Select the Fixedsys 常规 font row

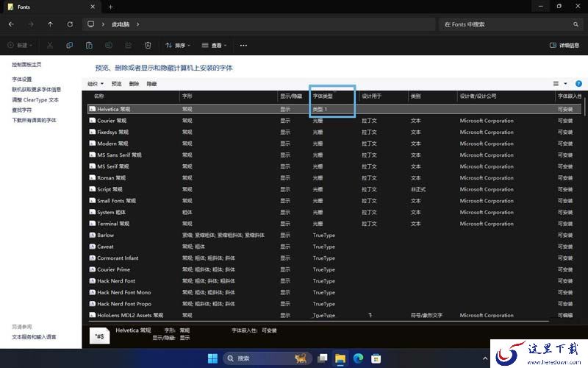coord(334,132)
